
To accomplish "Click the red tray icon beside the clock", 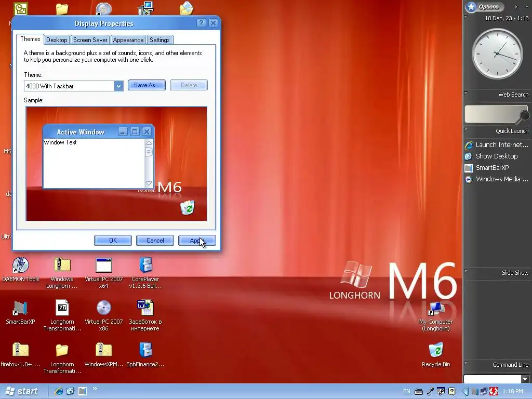I will point(494,392).
